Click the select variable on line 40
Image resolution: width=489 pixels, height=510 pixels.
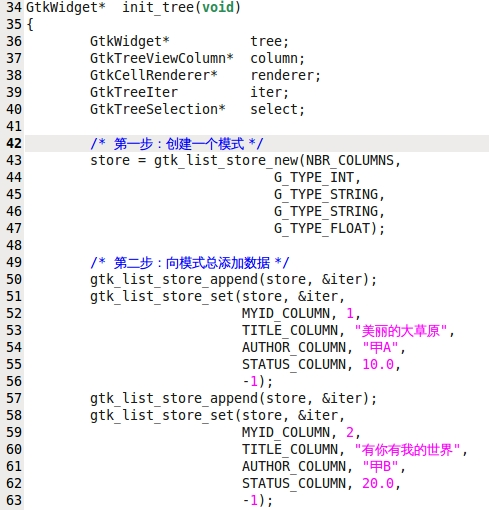point(274,109)
